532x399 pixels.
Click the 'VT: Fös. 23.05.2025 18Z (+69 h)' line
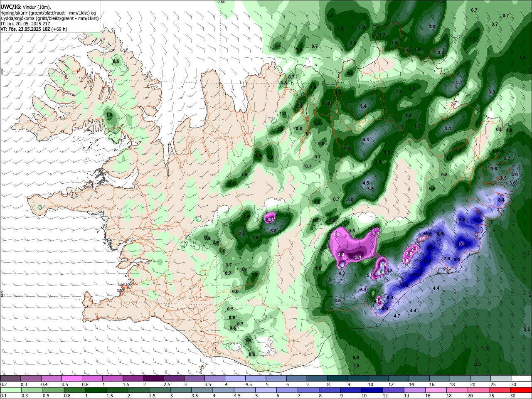click(x=34, y=29)
